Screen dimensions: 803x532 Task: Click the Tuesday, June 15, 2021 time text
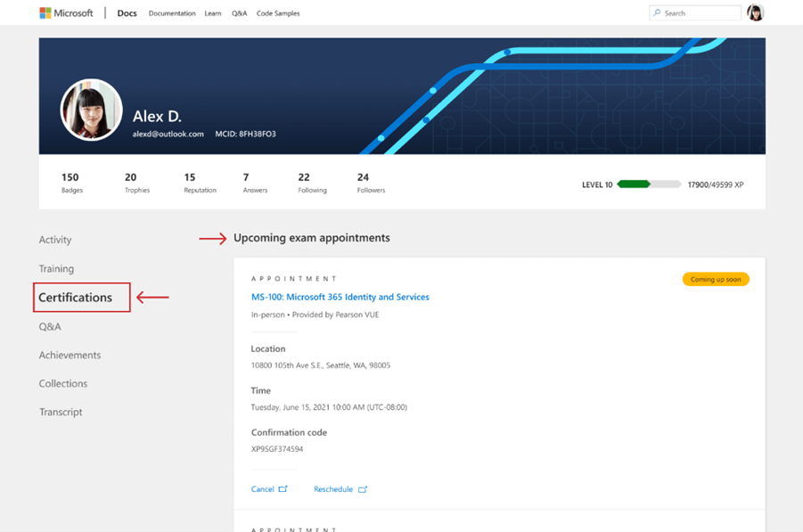pos(329,407)
